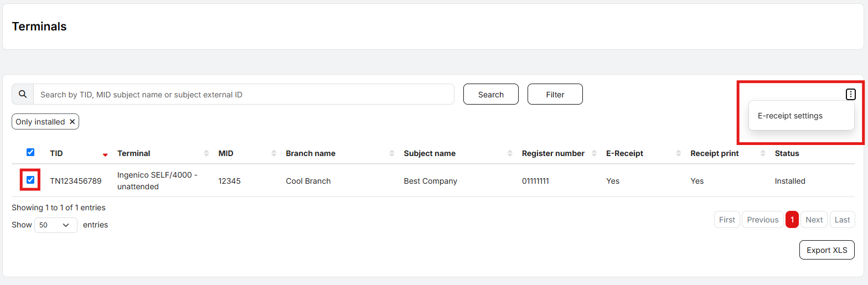This screenshot has height=285, width=868.
Task: Toggle the select-all header checkbox
Action: pos(30,152)
